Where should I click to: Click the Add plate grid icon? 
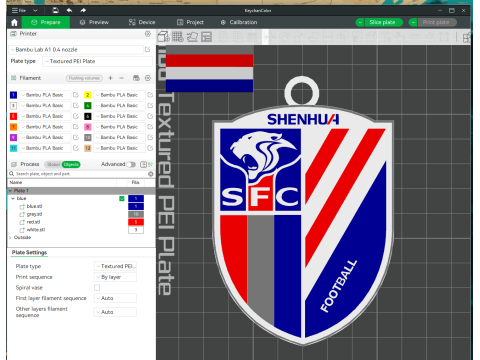[x=178, y=36]
